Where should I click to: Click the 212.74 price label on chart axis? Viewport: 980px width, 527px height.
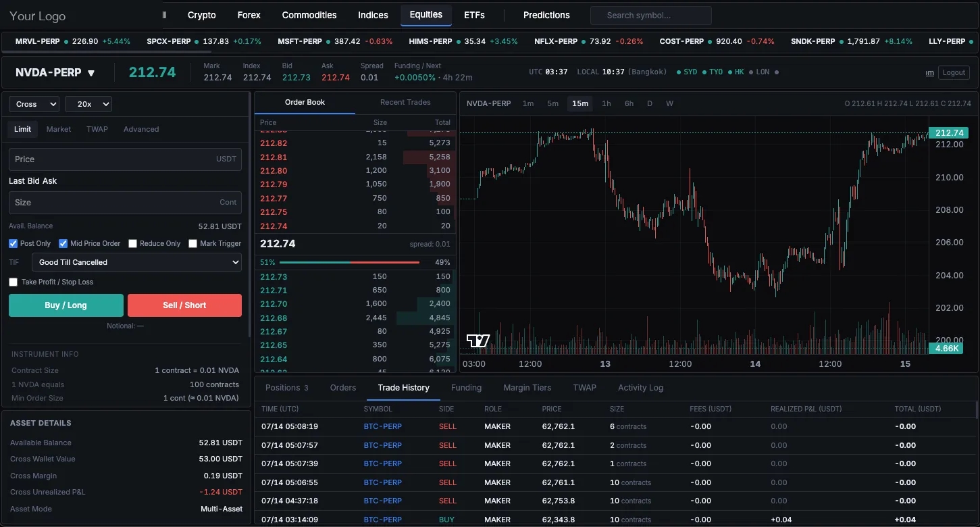pos(949,133)
